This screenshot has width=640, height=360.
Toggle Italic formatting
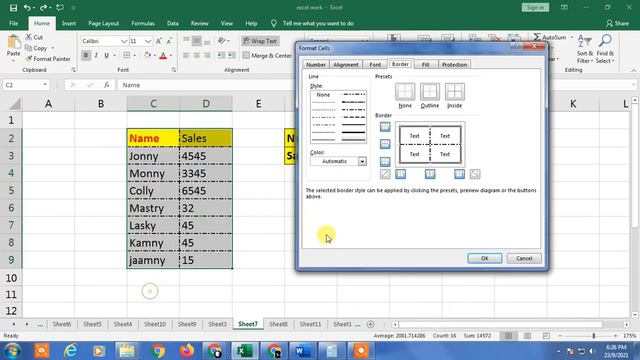pyautogui.click(x=96, y=55)
